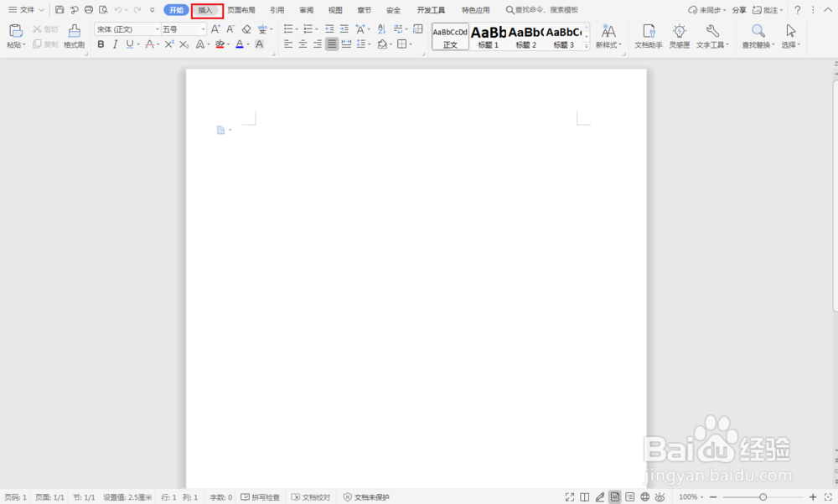Open 文档助手 document assistant

tap(649, 36)
